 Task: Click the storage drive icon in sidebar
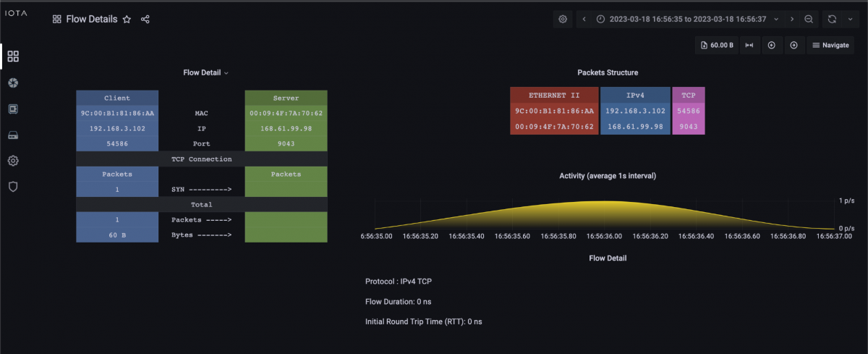point(13,135)
